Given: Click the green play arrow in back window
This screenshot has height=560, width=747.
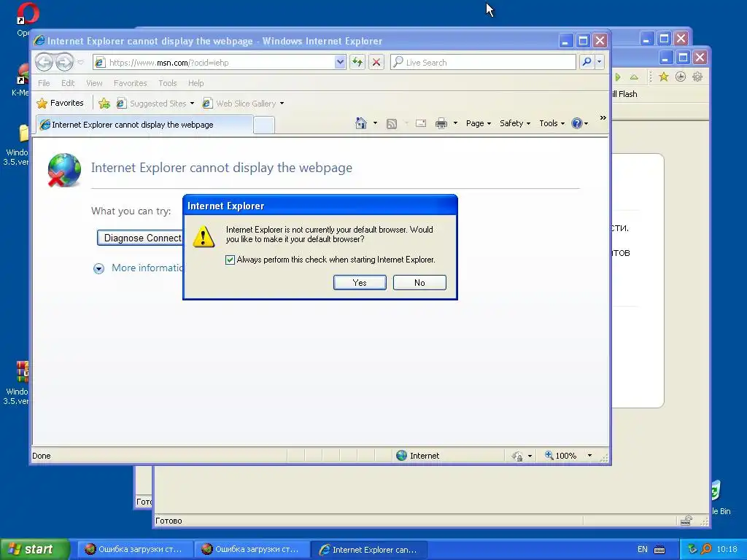Looking at the screenshot, I should [618, 77].
